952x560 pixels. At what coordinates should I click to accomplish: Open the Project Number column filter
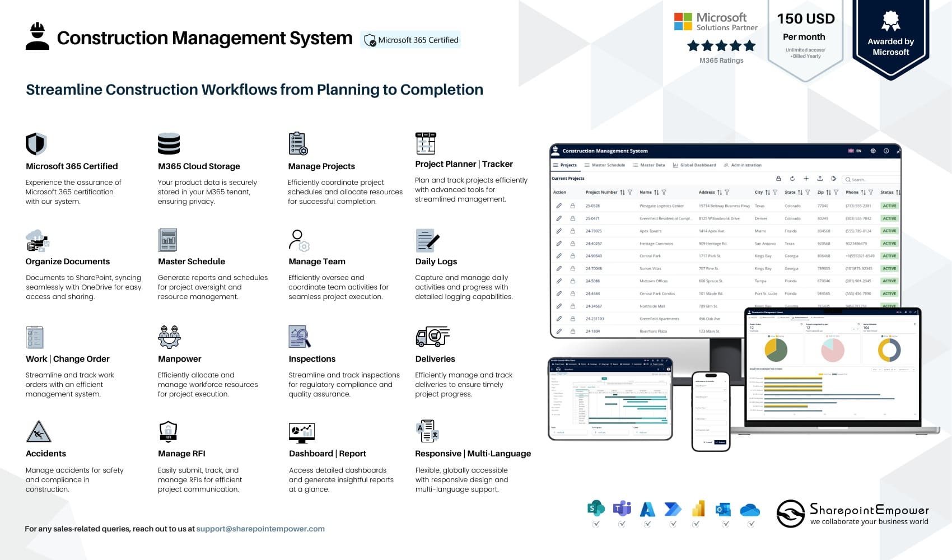tap(630, 192)
